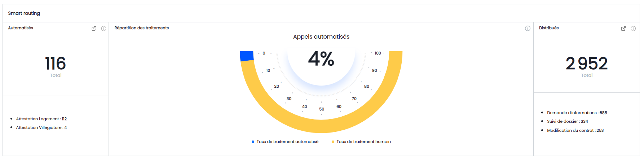644x156 pixels.
Task: Toggle Taux de traitement automatisé legend
Action: click(x=287, y=142)
